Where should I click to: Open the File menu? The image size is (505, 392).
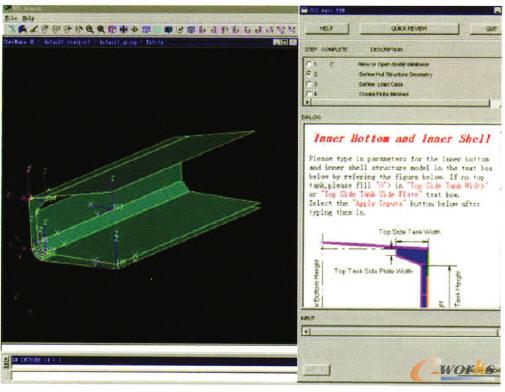coord(10,18)
